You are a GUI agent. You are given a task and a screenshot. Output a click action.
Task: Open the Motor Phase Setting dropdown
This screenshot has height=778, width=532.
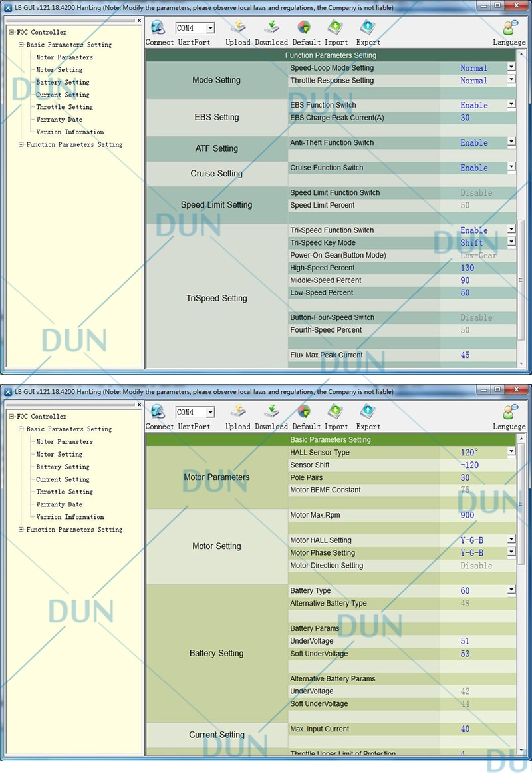coord(511,552)
